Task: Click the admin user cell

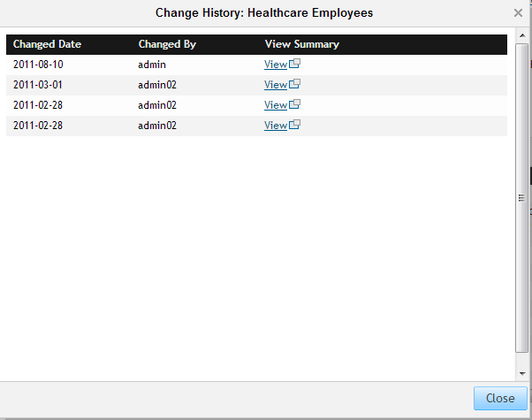Action: [x=152, y=65]
